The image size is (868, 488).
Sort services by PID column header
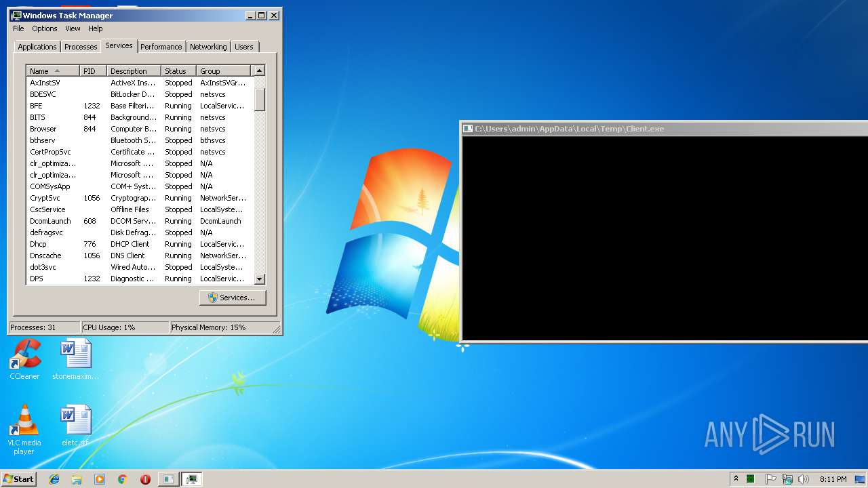click(x=94, y=70)
